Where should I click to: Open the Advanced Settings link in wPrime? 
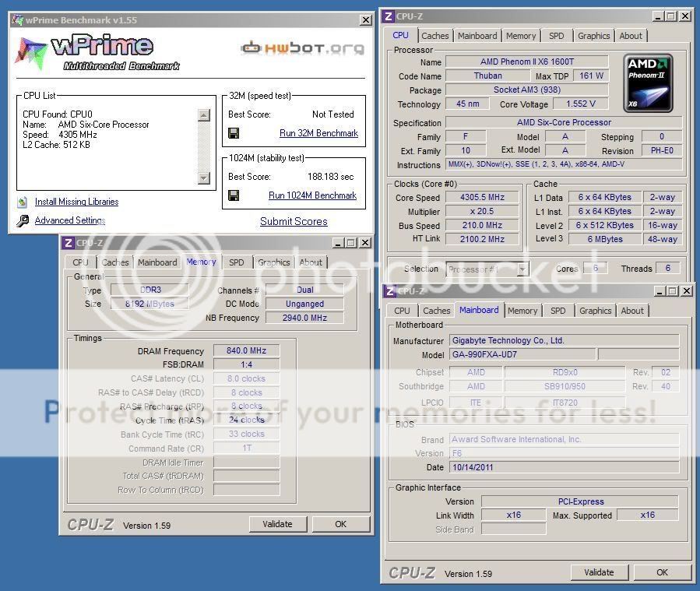click(70, 220)
